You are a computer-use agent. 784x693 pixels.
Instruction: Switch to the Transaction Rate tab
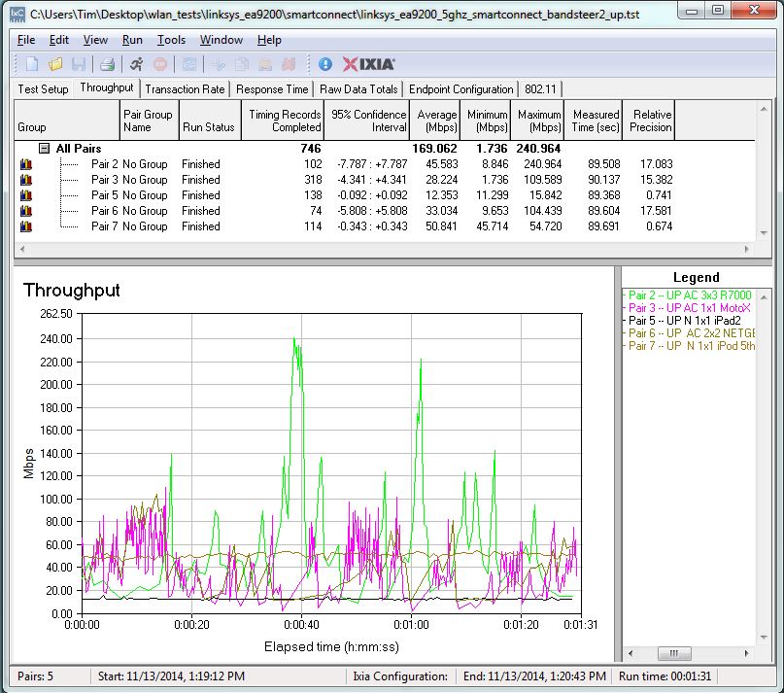coord(185,89)
